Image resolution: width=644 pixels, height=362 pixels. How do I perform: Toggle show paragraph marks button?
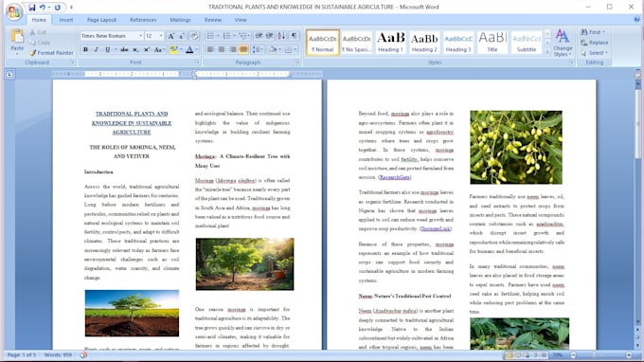(295, 36)
